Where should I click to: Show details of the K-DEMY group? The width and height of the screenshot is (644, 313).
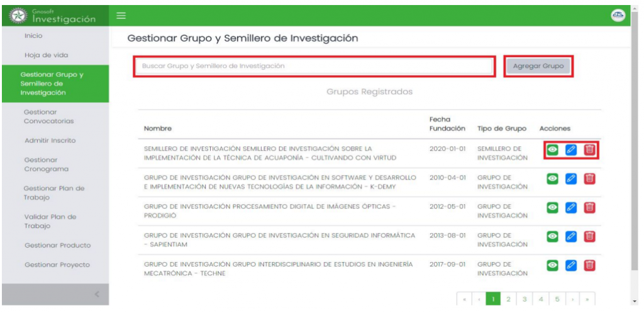[553, 178]
